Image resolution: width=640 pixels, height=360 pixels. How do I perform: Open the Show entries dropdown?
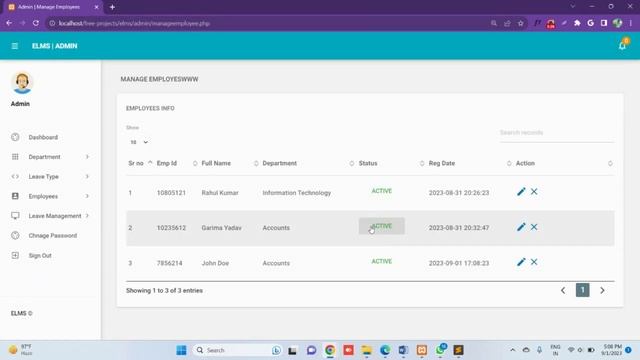pos(139,142)
